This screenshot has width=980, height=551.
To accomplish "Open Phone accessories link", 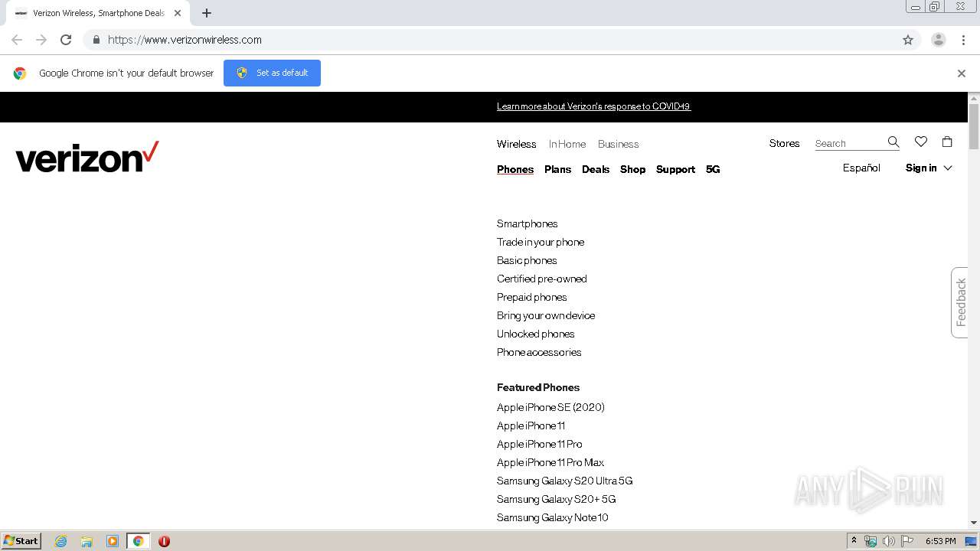I will pyautogui.click(x=539, y=352).
